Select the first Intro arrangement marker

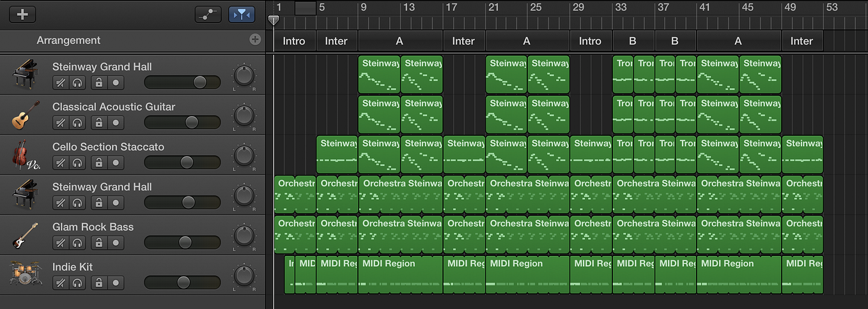click(x=294, y=41)
